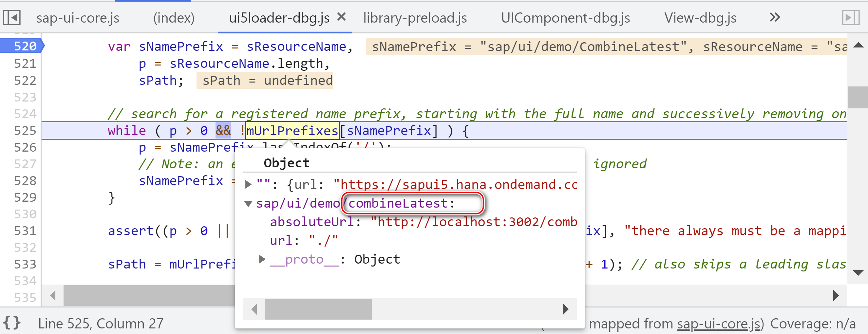Image resolution: width=868 pixels, height=334 pixels.
Task: Select the ui5loader-dbg.js tab
Action: click(x=279, y=18)
